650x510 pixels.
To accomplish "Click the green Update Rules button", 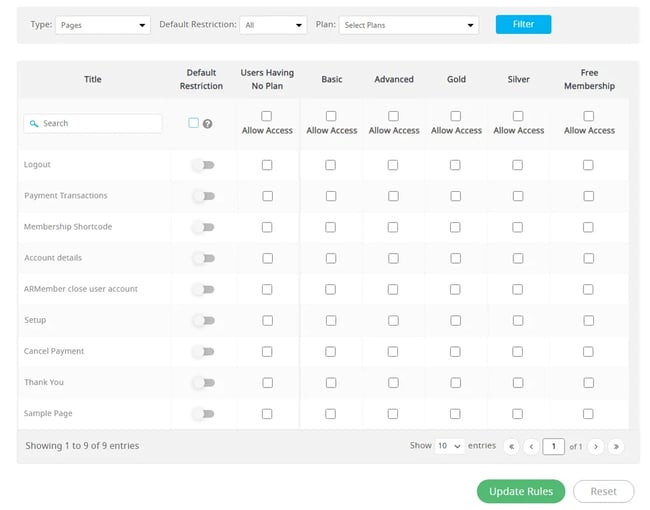I will tap(521, 491).
